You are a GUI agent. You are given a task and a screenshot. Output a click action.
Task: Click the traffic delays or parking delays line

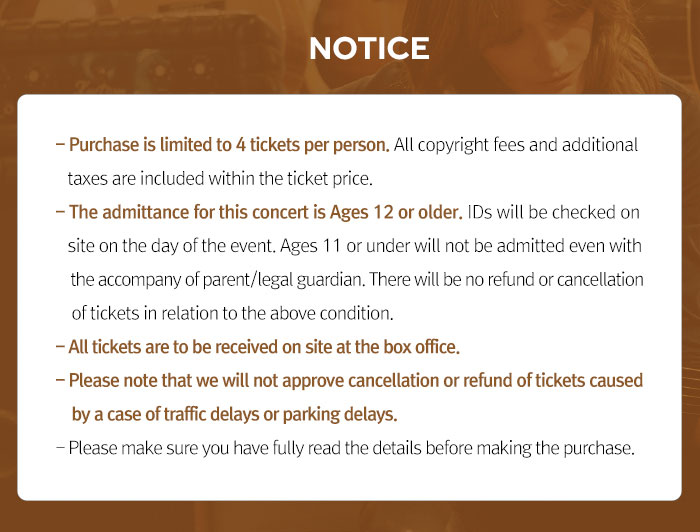pos(235,414)
